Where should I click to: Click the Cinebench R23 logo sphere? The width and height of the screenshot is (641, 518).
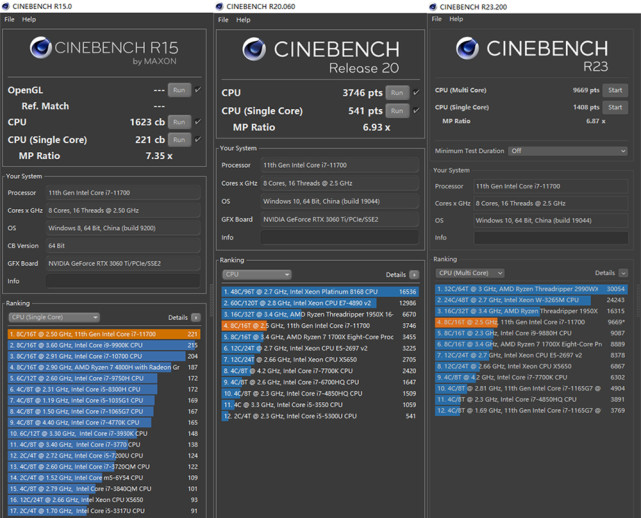pyautogui.click(x=468, y=48)
